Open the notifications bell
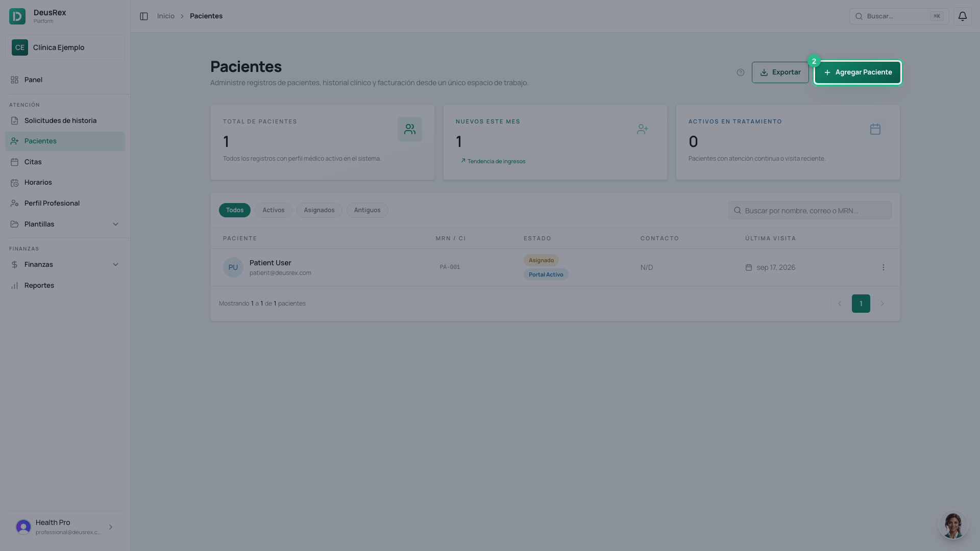This screenshot has height=551, width=980. click(x=962, y=16)
